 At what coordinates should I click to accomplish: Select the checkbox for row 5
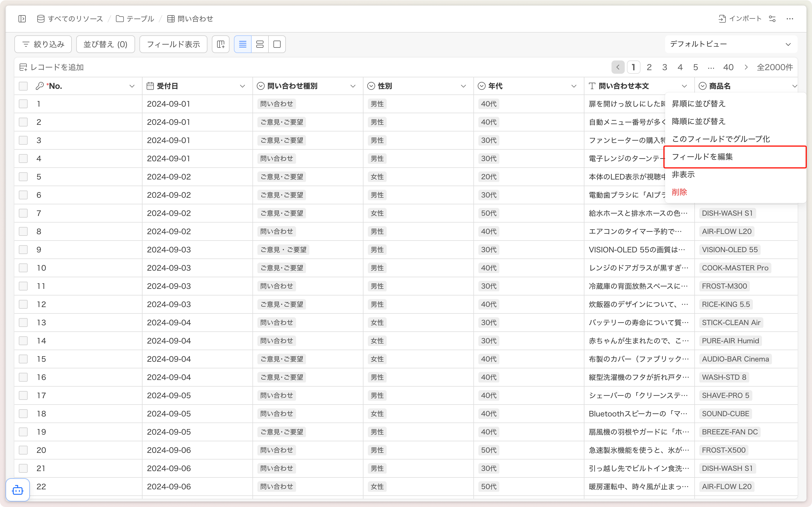click(x=23, y=177)
